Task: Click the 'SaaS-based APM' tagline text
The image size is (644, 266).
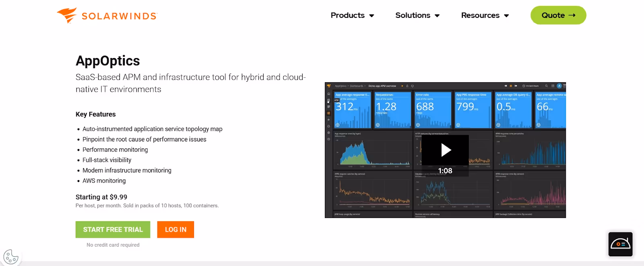Action: pyautogui.click(x=191, y=83)
